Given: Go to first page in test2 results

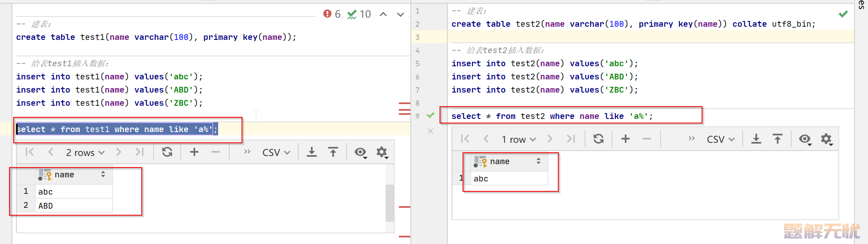Looking at the screenshot, I should 465,139.
